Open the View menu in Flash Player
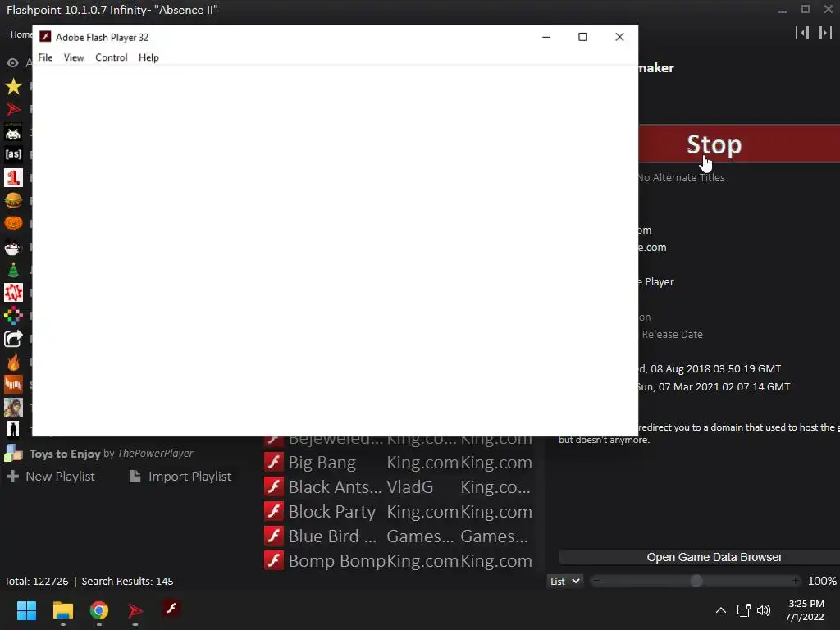 point(74,57)
